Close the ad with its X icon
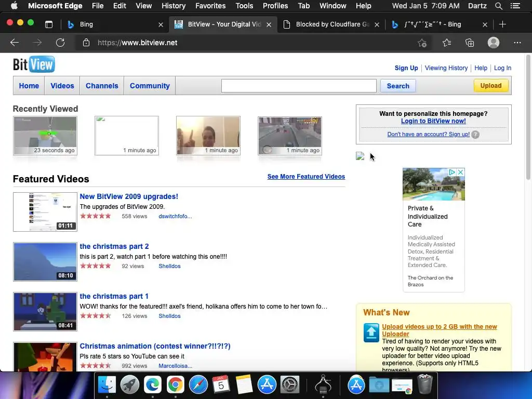532x399 pixels. point(460,172)
